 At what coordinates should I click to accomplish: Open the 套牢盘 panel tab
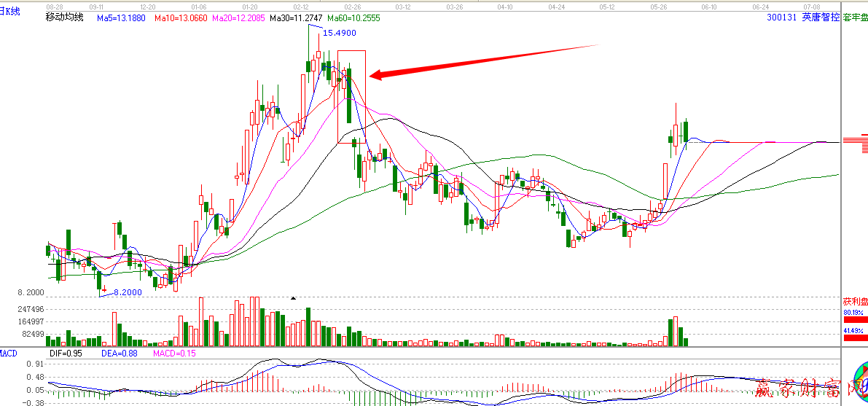point(854,17)
